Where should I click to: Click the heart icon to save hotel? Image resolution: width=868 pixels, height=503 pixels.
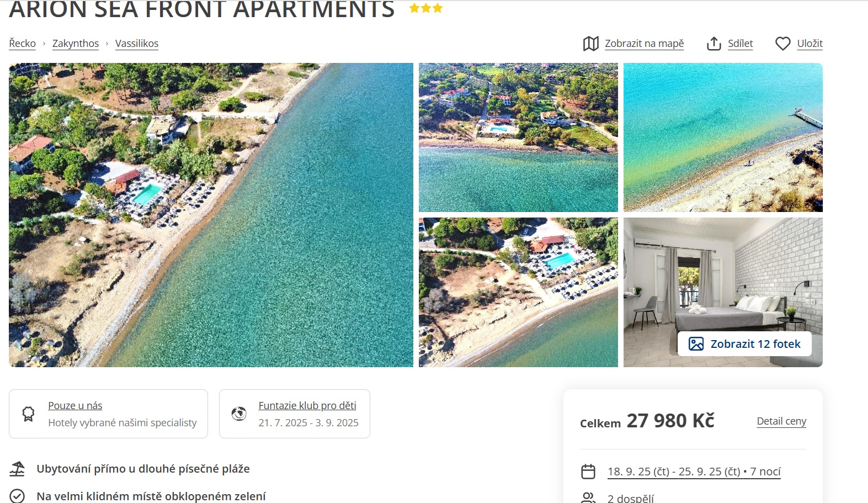coord(783,44)
